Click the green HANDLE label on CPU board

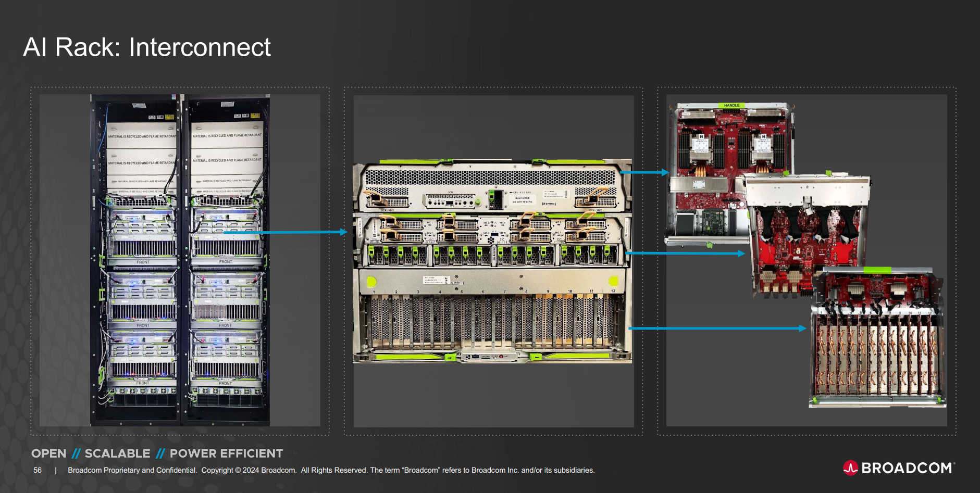731,105
